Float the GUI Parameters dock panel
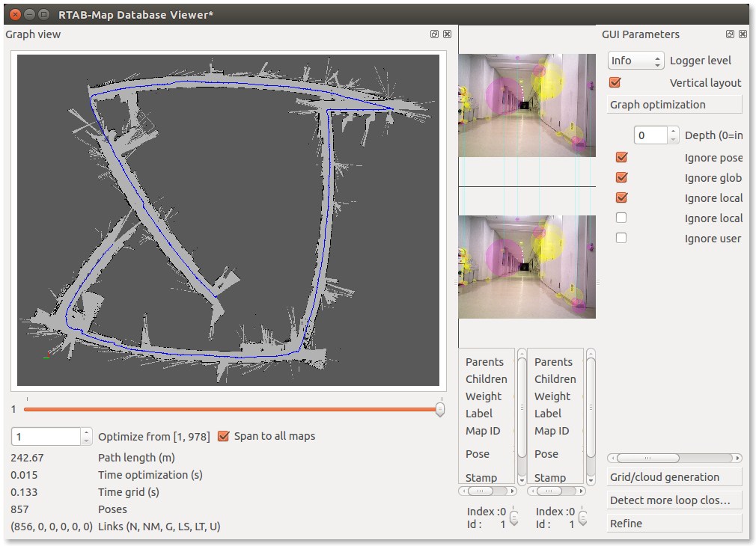 click(731, 34)
